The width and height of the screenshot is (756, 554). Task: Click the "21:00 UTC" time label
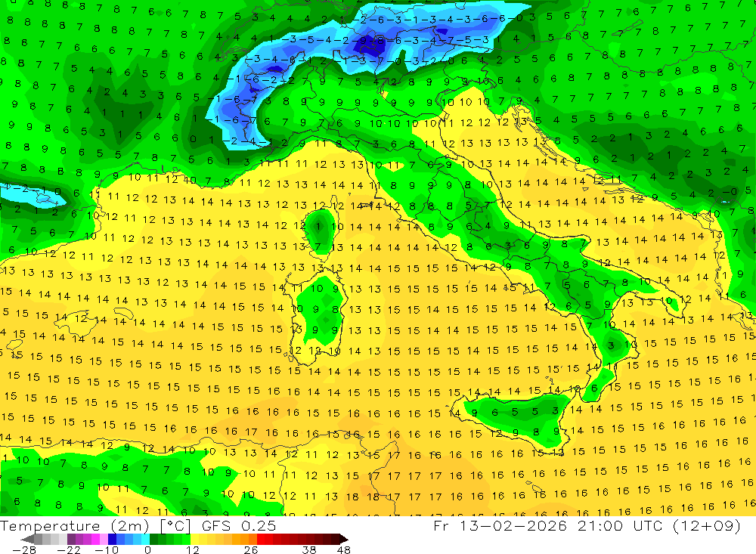(x=620, y=525)
